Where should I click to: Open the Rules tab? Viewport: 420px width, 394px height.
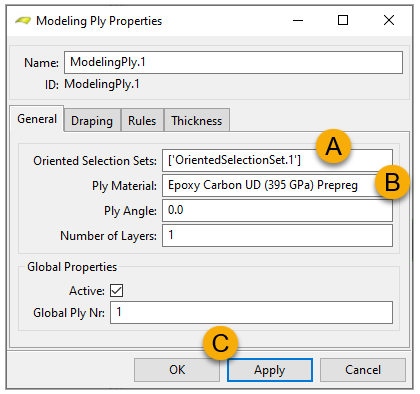(142, 120)
